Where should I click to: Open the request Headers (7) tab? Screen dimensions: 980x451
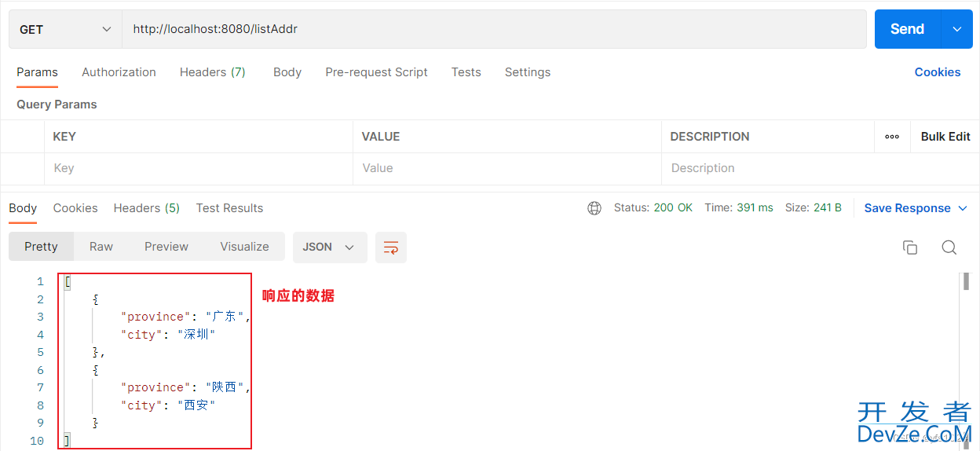pos(213,72)
